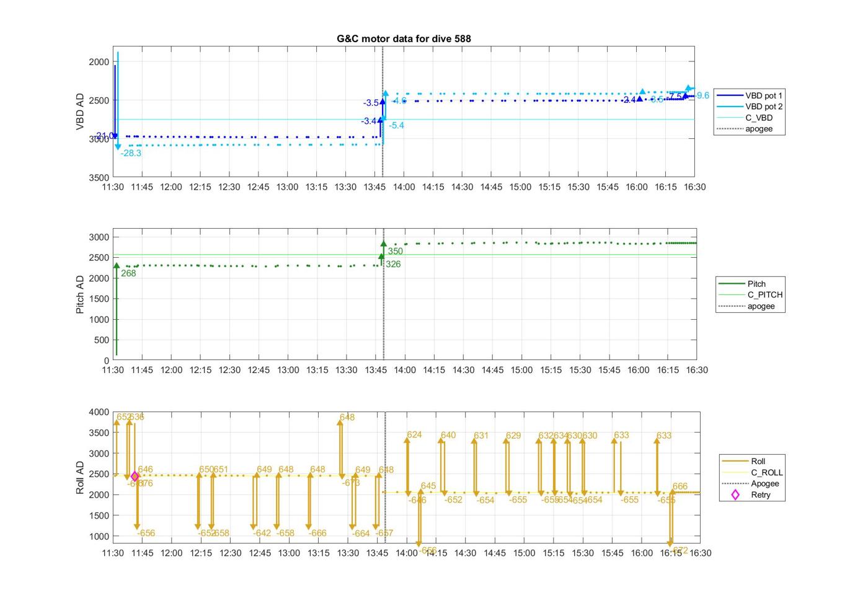
Task: Click the Pitch AD y-axis label
Action: 80,295
